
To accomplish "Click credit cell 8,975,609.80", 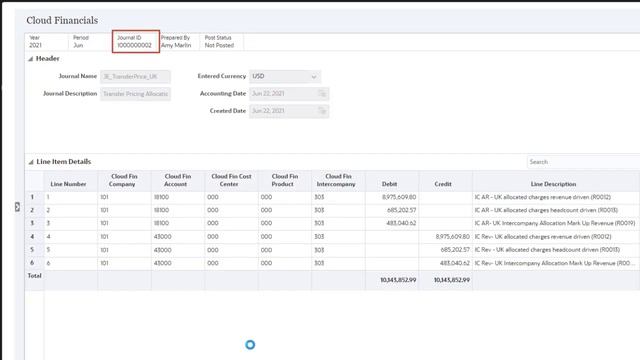I will 445,237.
